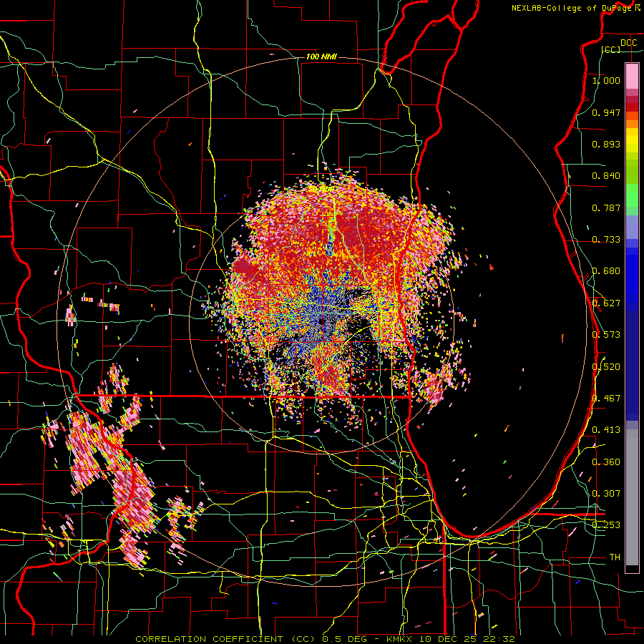
Task: Click the 0.733 scale value
Action: click(606, 240)
